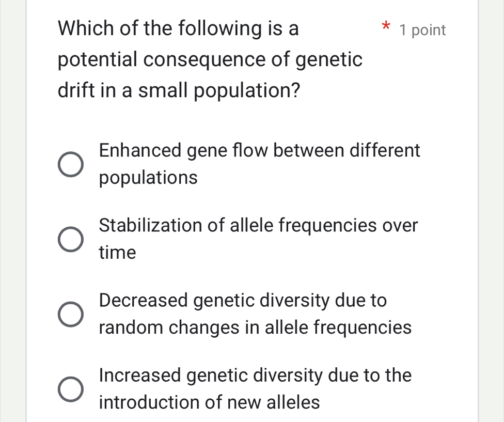Choose Stabilization of allele frequencies answer

tap(71, 239)
